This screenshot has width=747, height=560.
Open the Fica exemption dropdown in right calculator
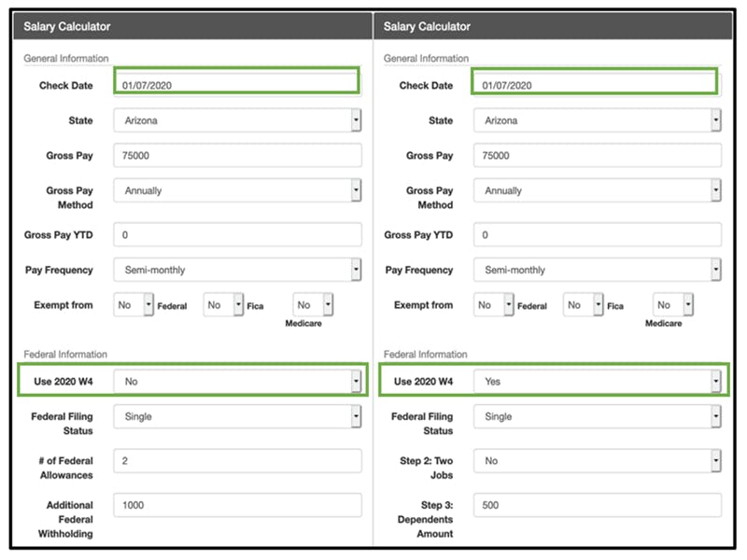pyautogui.click(x=585, y=305)
